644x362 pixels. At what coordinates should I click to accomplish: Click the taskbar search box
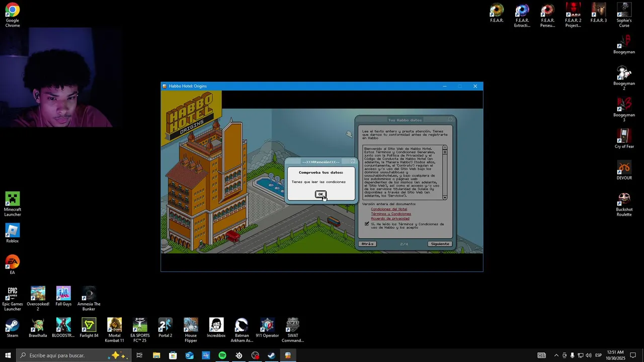tap(74, 355)
